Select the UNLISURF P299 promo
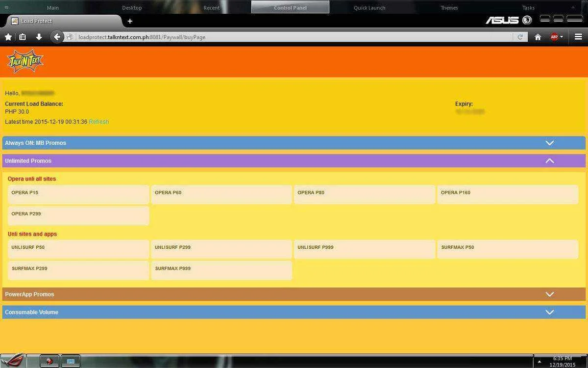 tap(221, 249)
